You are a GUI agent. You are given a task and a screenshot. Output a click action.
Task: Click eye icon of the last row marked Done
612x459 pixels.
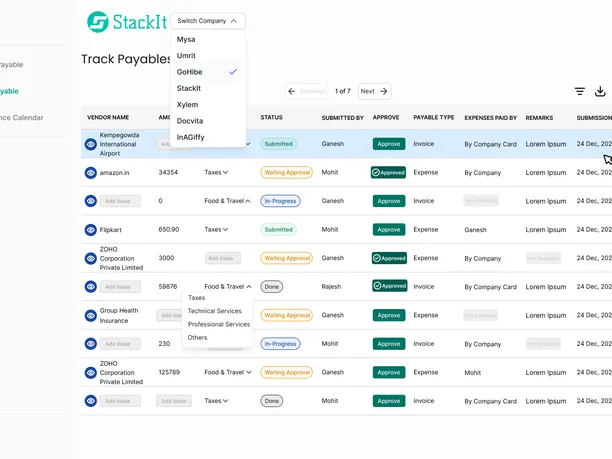[x=91, y=401]
